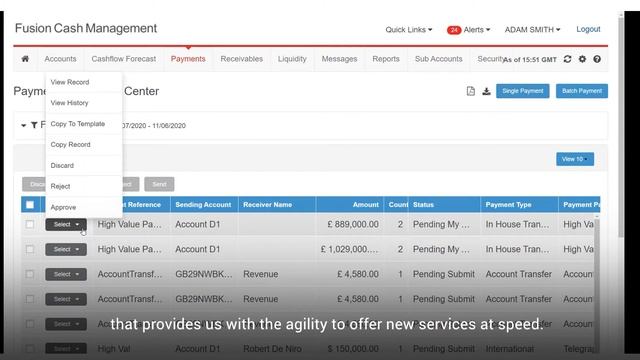
Task: Open settings gear icon
Action: coord(582,59)
